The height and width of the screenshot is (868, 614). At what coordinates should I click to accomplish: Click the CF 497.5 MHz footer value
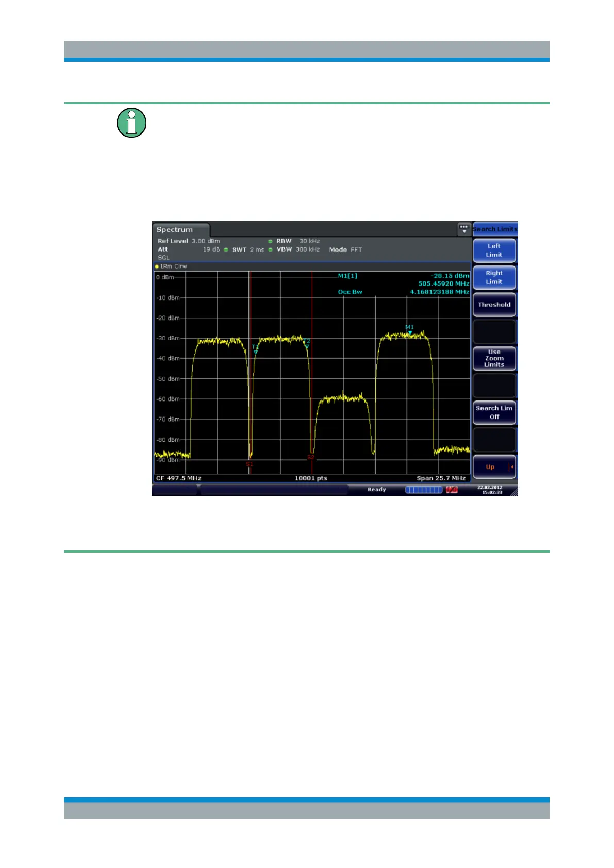(x=179, y=478)
